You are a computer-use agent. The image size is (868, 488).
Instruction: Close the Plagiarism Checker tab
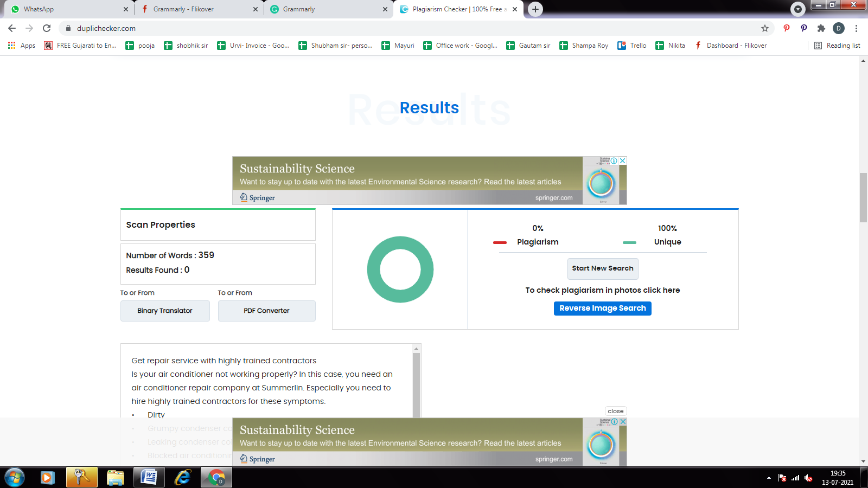(x=515, y=9)
